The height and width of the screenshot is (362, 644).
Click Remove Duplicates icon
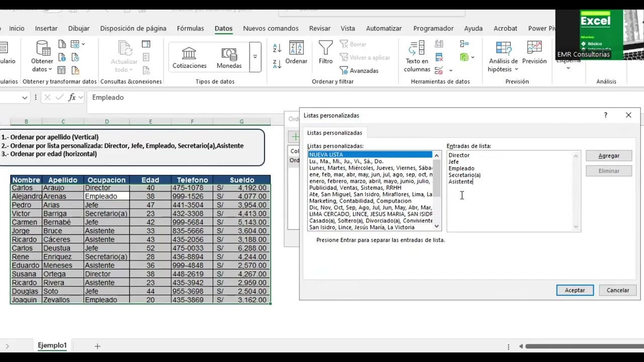coord(439,57)
